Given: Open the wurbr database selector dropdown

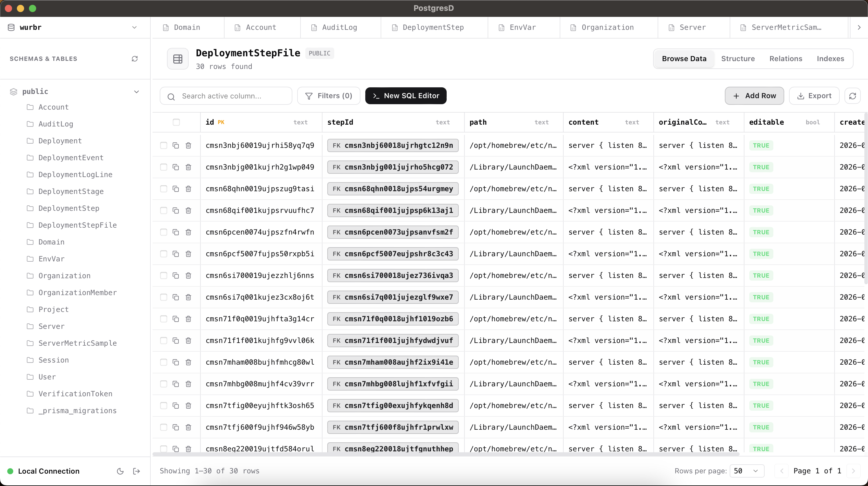Looking at the screenshot, I should (75, 27).
